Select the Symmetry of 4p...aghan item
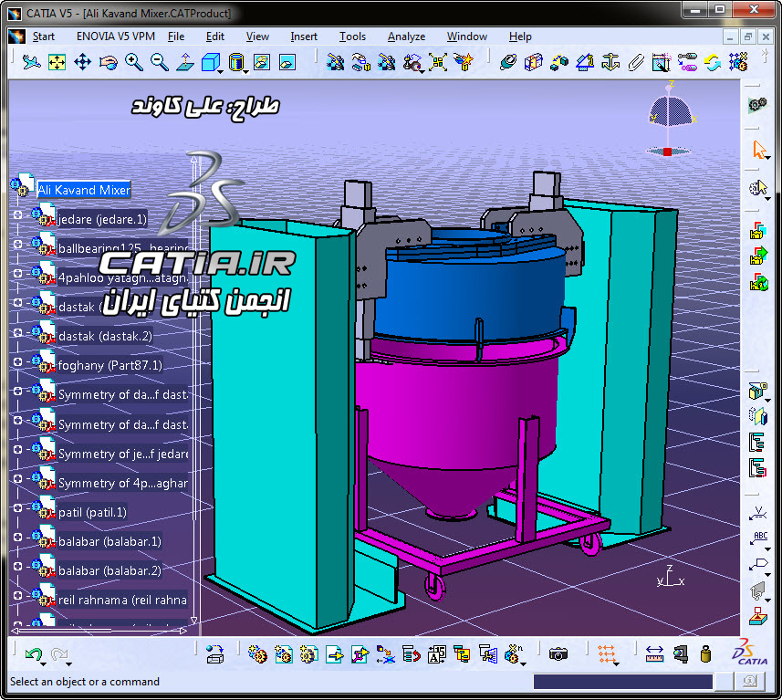The width and height of the screenshot is (782, 700). click(123, 483)
